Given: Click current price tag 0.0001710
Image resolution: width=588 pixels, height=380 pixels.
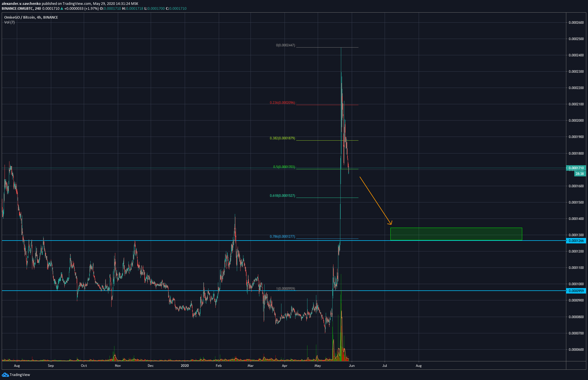Looking at the screenshot, I should (576, 168).
